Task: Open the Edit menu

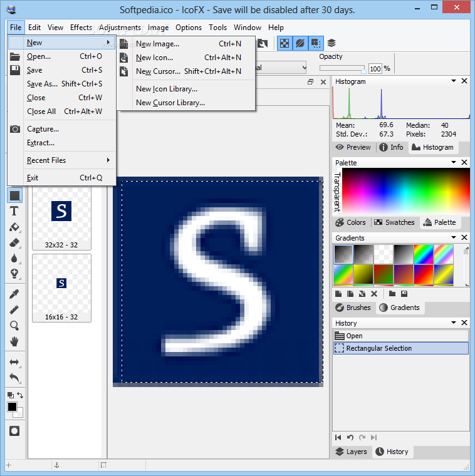Action: 34,28
